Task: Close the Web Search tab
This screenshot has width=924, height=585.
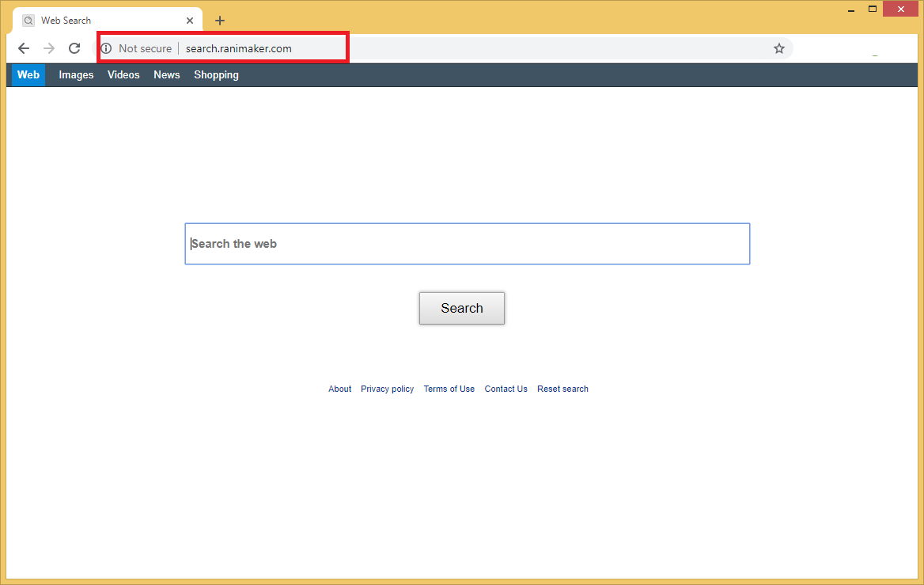Action: pos(190,21)
